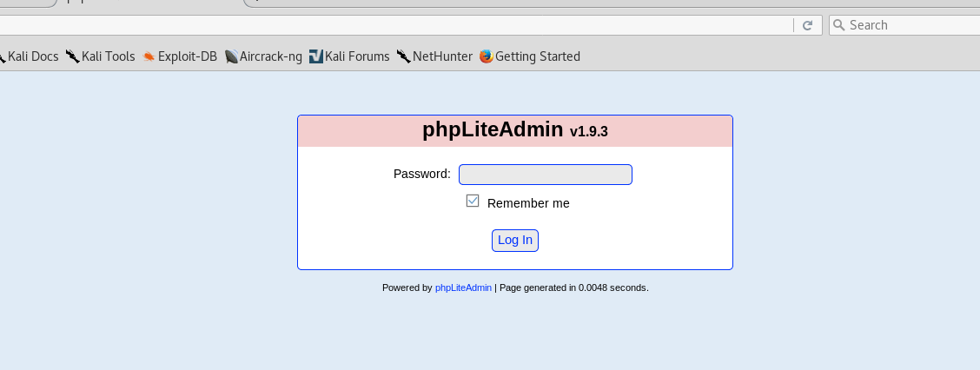Click the reload page icon
Image resolution: width=980 pixels, height=370 pixels.
click(x=807, y=25)
